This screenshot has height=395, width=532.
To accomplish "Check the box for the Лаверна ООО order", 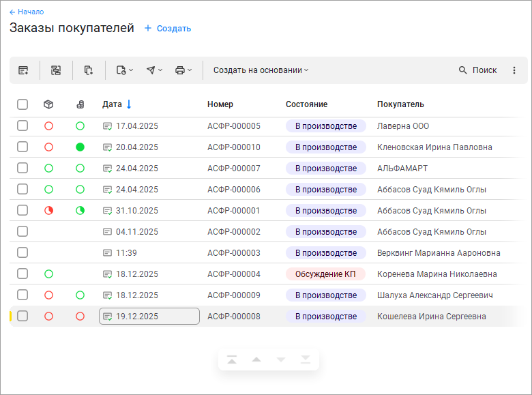I will tap(23, 126).
